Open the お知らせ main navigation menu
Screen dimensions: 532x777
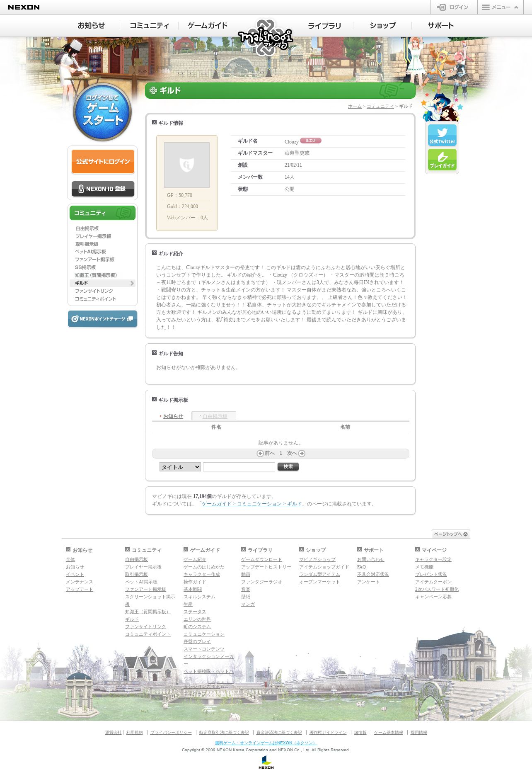click(x=91, y=25)
